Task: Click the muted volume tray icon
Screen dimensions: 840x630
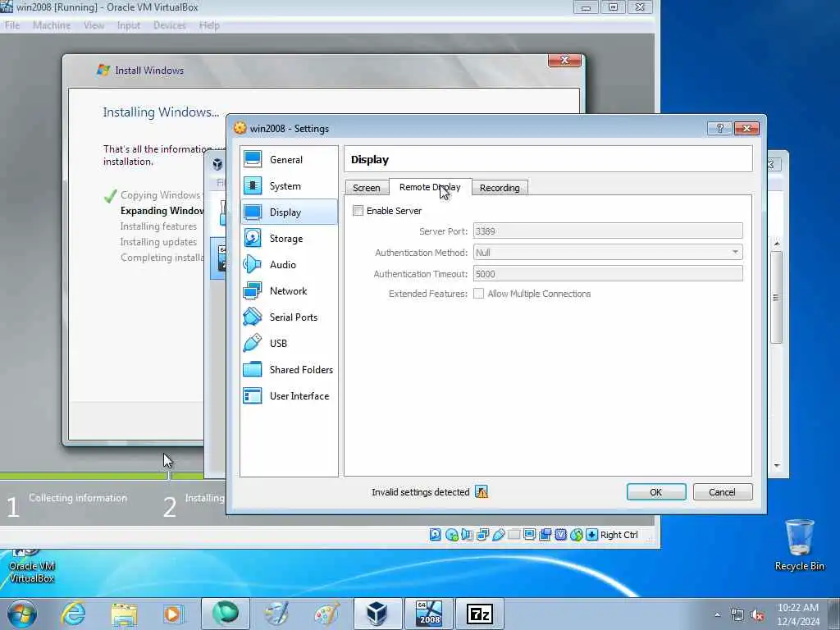Action: [x=757, y=615]
